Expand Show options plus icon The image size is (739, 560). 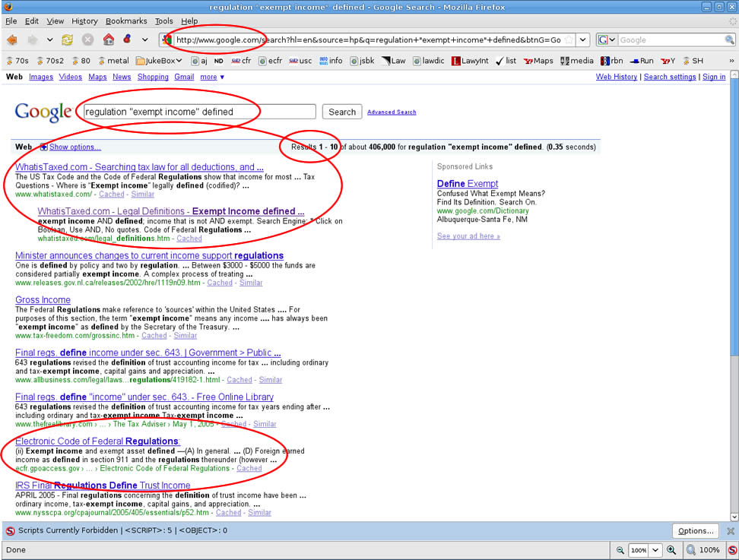pos(43,147)
